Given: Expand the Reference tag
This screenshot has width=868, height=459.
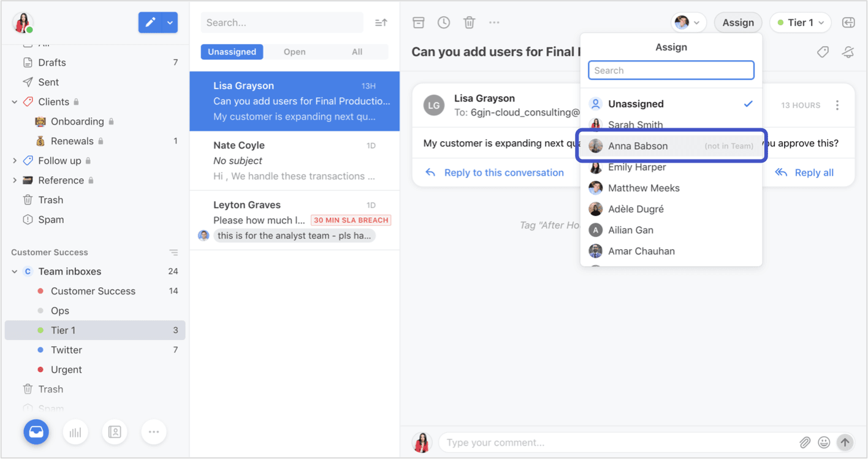Looking at the screenshot, I should pyautogui.click(x=15, y=180).
